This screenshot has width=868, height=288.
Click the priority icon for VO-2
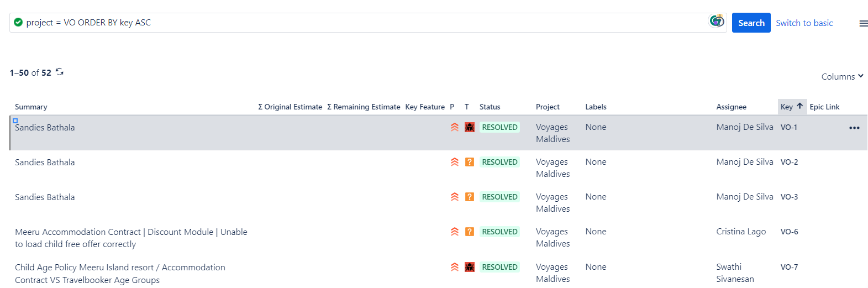pyautogui.click(x=455, y=162)
